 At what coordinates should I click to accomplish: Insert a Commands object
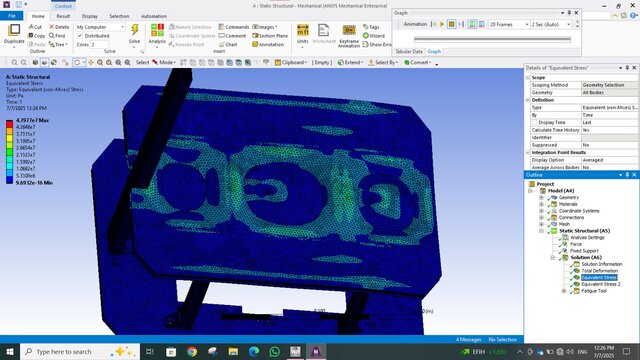(233, 27)
